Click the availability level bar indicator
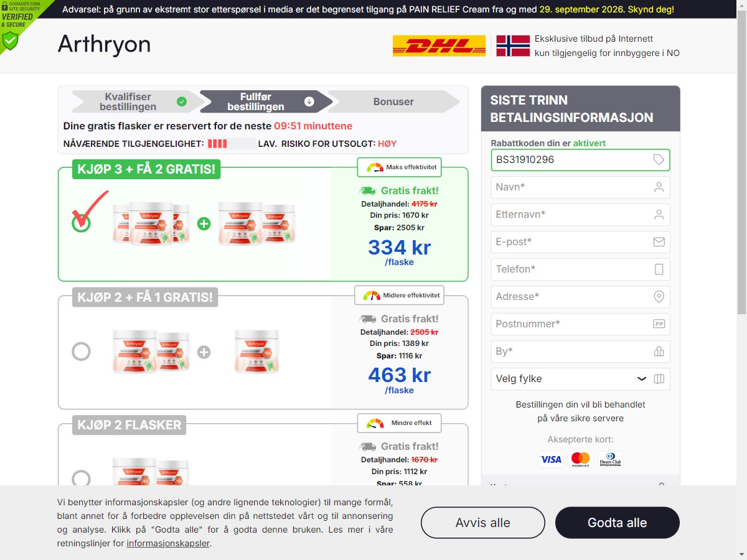The image size is (747, 560). 231,144
